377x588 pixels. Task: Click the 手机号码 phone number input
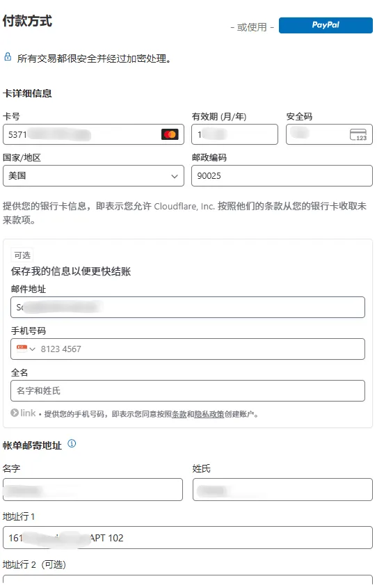(x=188, y=349)
